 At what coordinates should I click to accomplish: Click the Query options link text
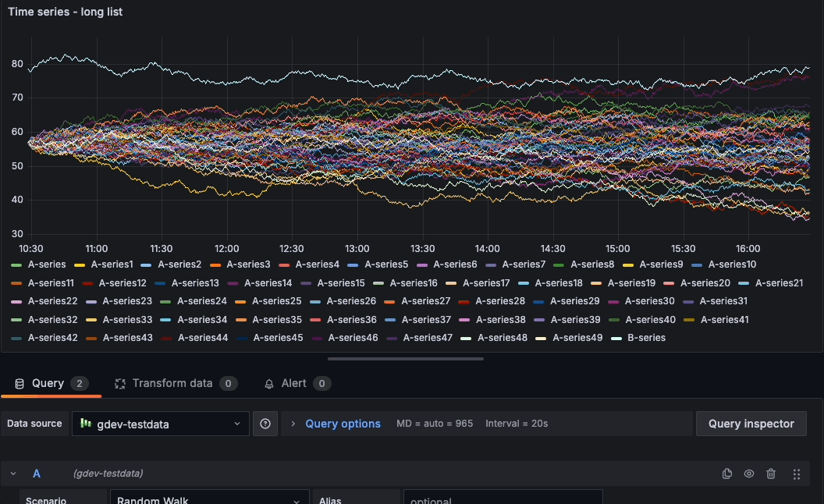343,424
